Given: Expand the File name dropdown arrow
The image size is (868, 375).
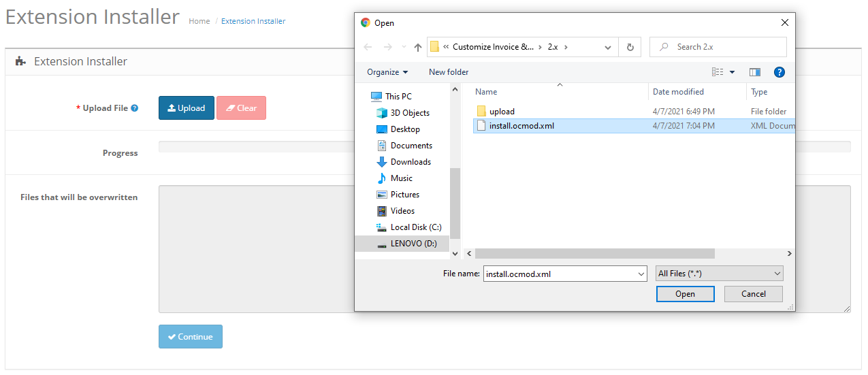Looking at the screenshot, I should [641, 274].
